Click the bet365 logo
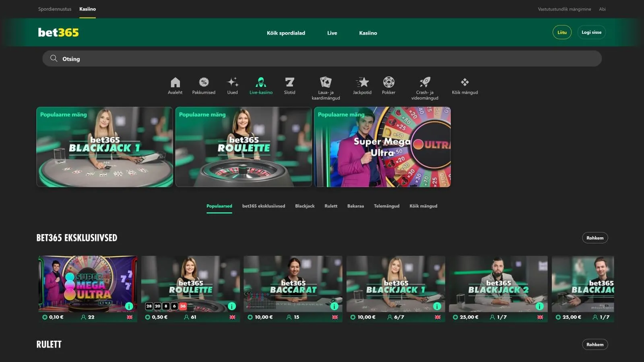Image resolution: width=644 pixels, height=362 pixels. [x=58, y=32]
